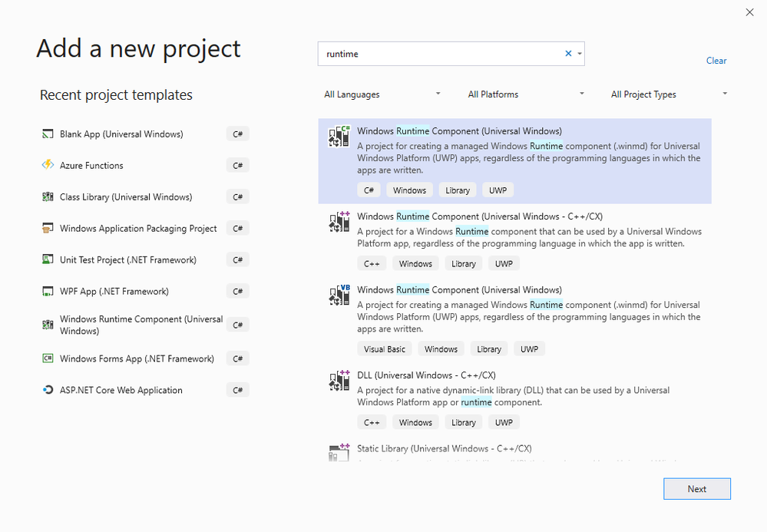Click the DLL (Universal Windows - C++/CX) icon

coord(339,380)
